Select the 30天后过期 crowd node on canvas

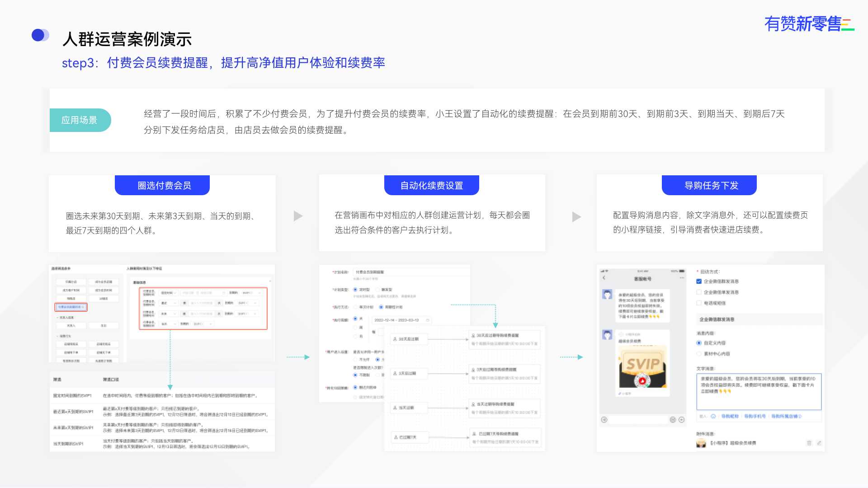coord(409,339)
